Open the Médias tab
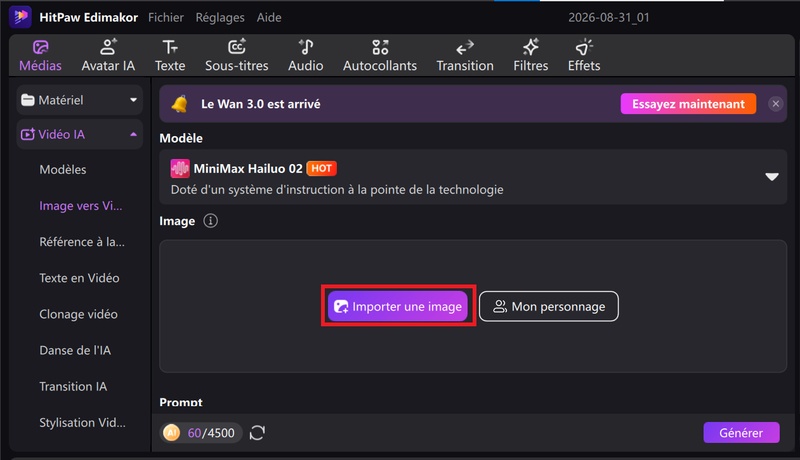 click(x=40, y=56)
